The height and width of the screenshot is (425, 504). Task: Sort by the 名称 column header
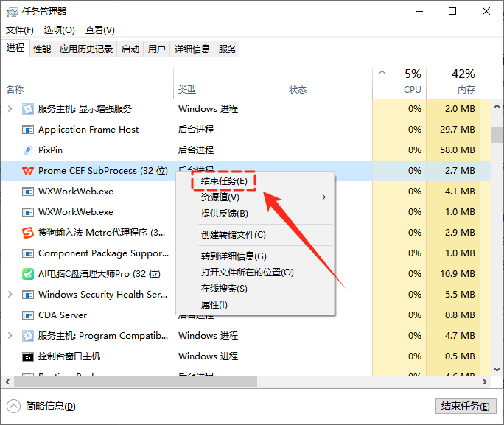(88, 83)
